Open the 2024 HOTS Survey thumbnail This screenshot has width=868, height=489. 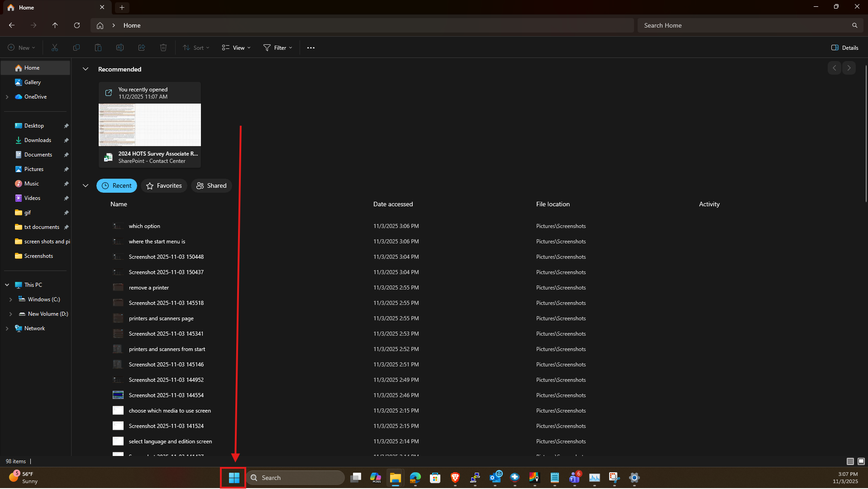(x=149, y=125)
